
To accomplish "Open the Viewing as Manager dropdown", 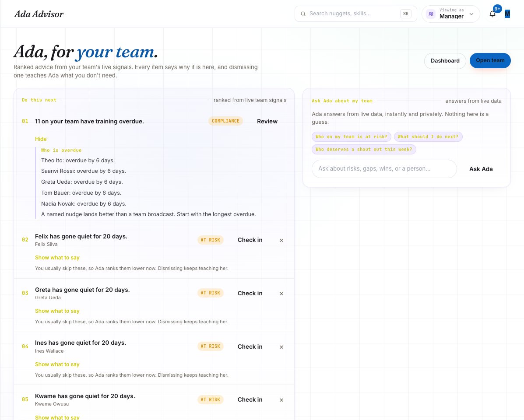I will (451, 14).
